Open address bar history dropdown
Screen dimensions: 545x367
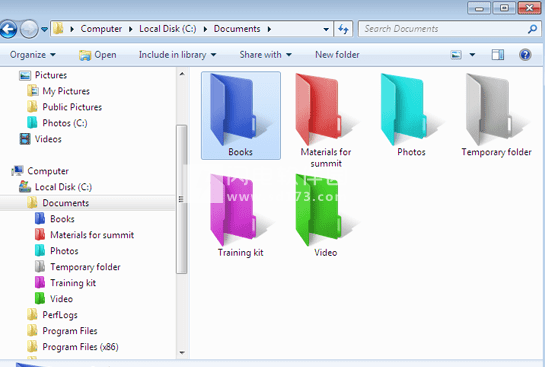(x=326, y=29)
